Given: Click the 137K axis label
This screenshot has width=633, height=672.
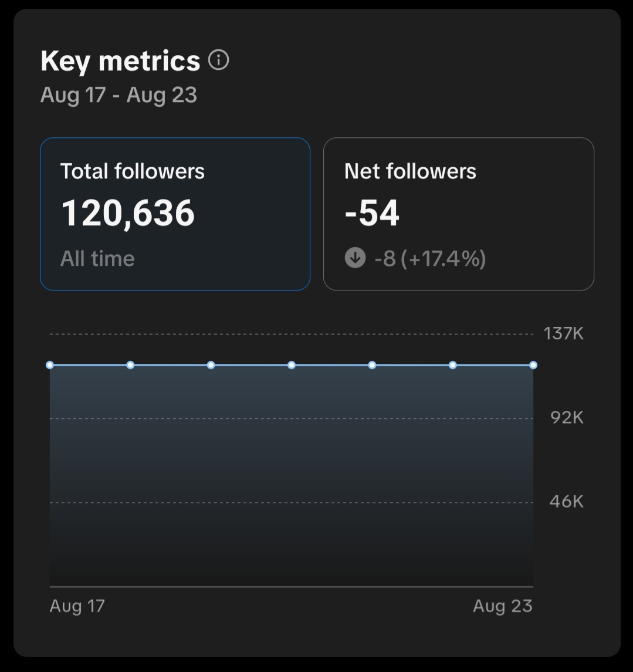Looking at the screenshot, I should click(563, 334).
